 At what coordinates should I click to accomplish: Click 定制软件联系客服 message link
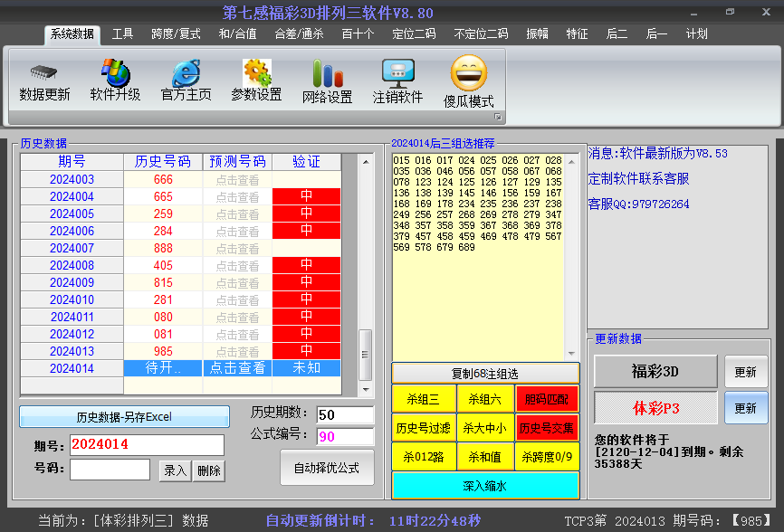[638, 179]
